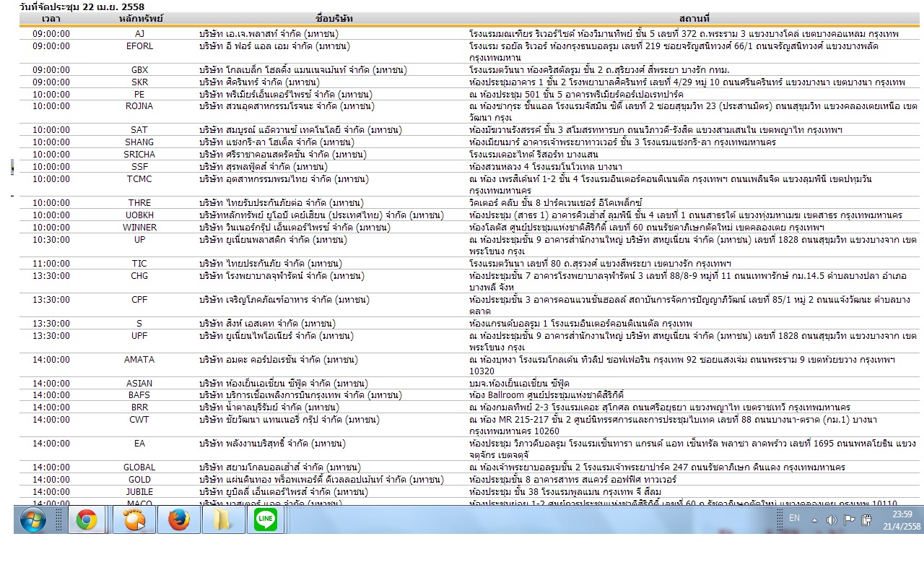Click the 13:30:00 time in CHG row

(x=51, y=276)
